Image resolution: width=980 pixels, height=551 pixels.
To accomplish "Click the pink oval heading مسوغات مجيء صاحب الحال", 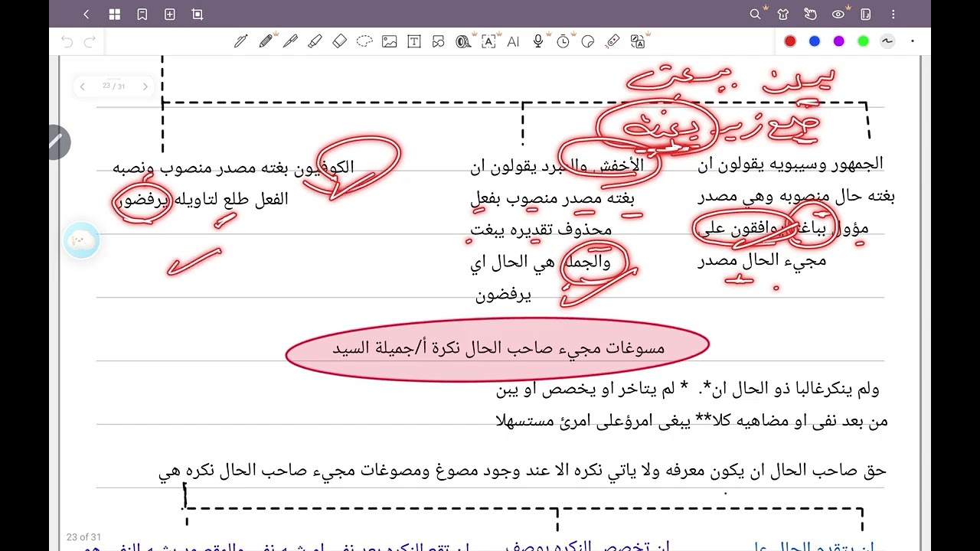I will click(498, 348).
